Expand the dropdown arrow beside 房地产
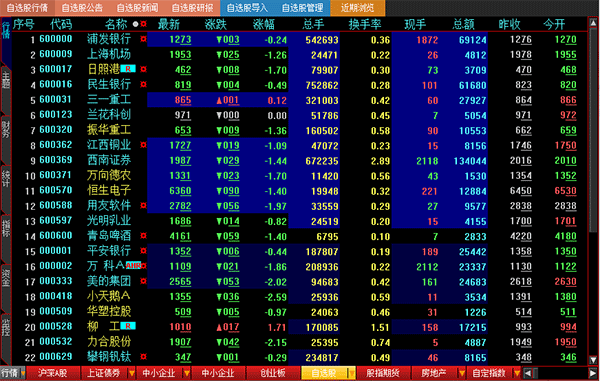Image resolution: width=600 pixels, height=381 pixels. pos(462,373)
